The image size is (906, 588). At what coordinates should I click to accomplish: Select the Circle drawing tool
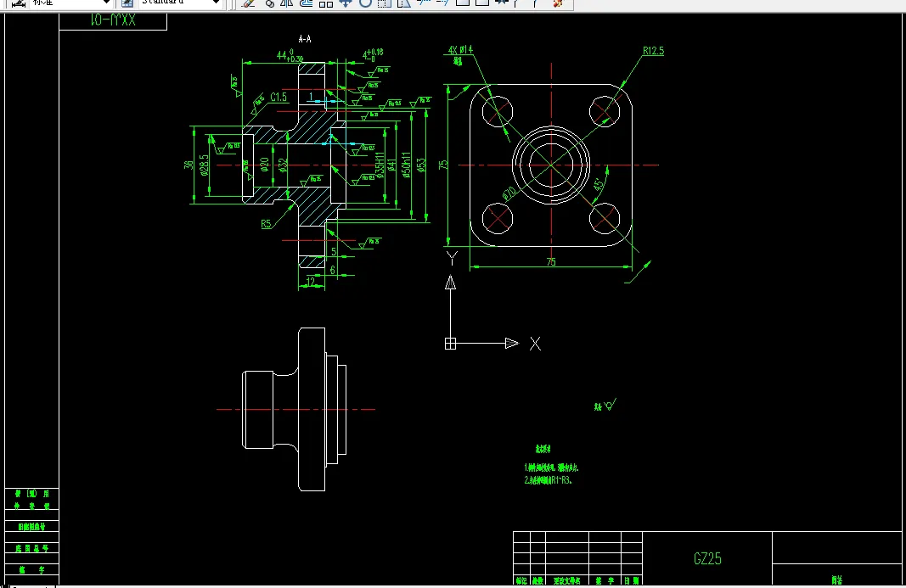pyautogui.click(x=366, y=5)
